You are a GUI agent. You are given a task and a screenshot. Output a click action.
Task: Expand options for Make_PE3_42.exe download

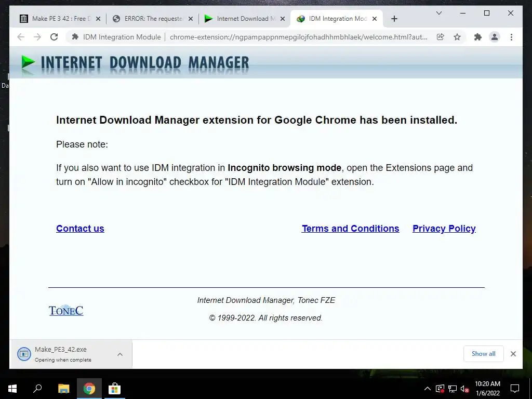tap(120, 354)
